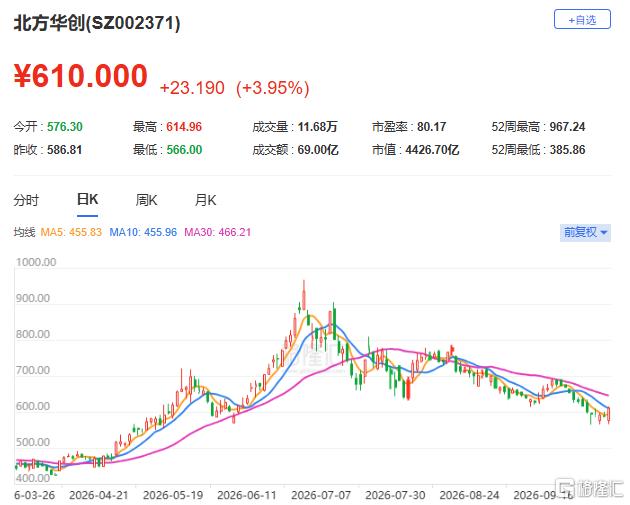This screenshot has height=505, width=630.
Task: Click the P/E ratio value 80.17
Action: 432,127
